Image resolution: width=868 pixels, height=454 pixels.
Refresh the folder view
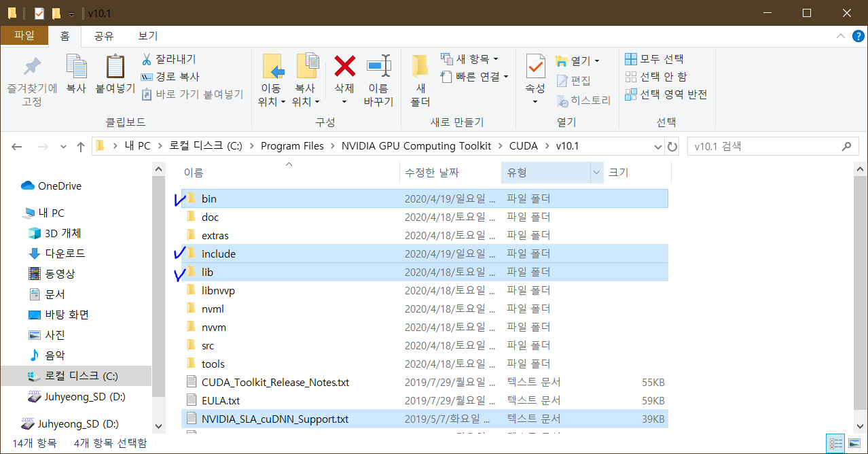tap(672, 147)
